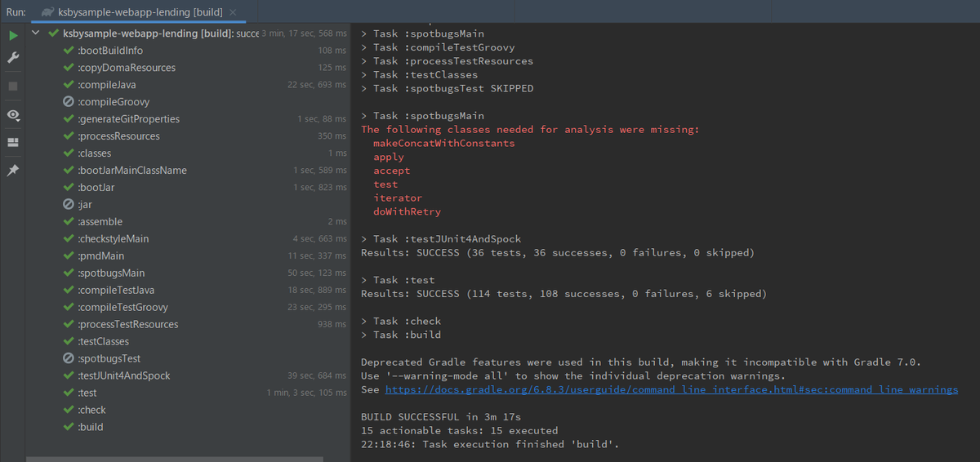Select the :processTestResources task row
This screenshot has height=462, width=980.
(189, 325)
